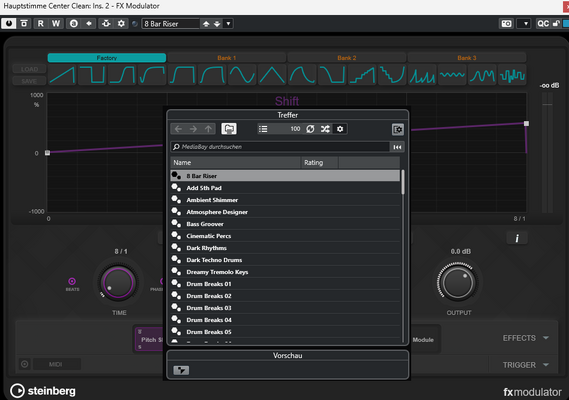
Task: Click the 8 Bar Riser preset name field
Action: point(171,24)
